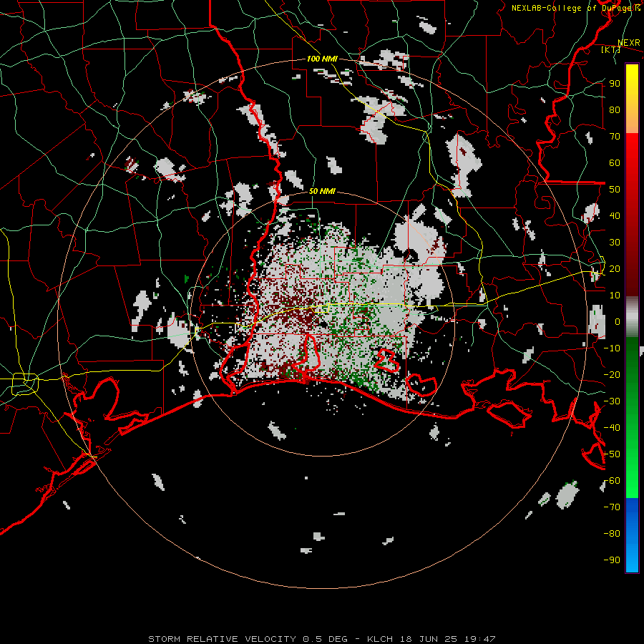Viewport: 644px width, 644px height.
Task: Click the [KT] units label
Action: pyautogui.click(x=611, y=50)
